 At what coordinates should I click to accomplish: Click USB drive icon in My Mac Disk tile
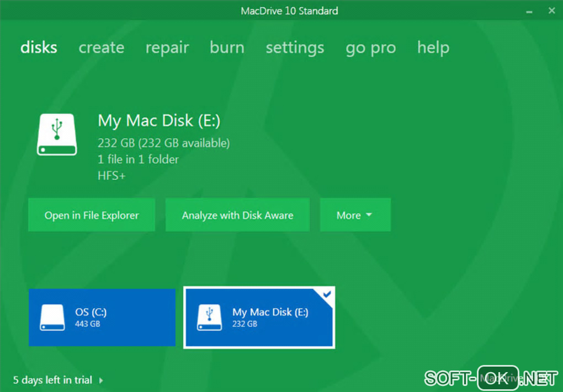(x=209, y=318)
